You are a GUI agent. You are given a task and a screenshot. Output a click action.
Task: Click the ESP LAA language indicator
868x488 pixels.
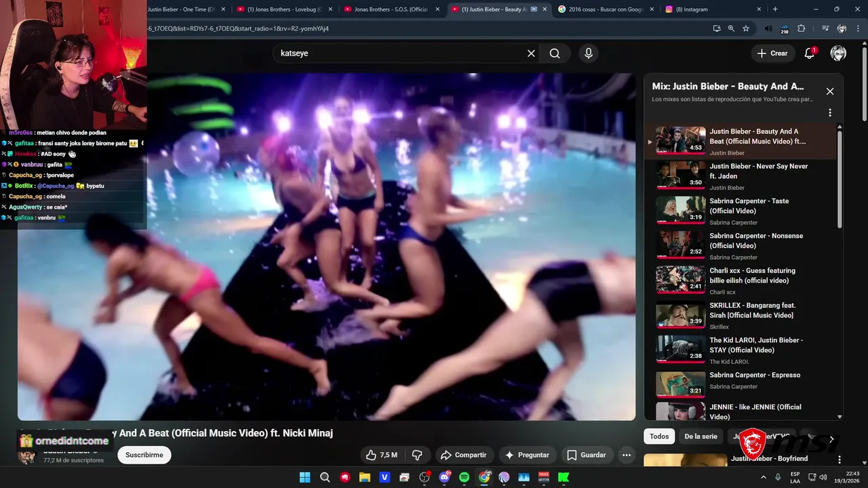pyautogui.click(x=795, y=477)
